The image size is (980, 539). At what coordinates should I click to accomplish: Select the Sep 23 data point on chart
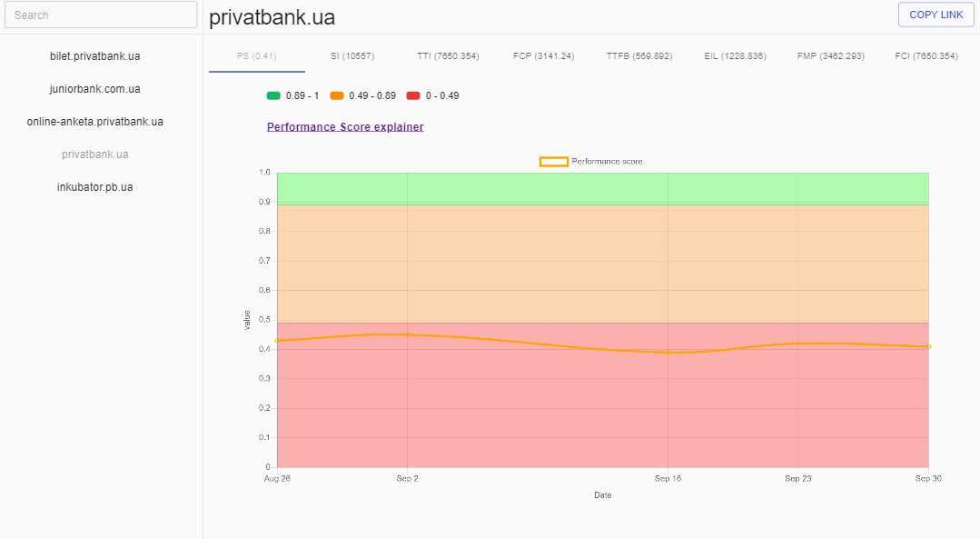(798, 344)
